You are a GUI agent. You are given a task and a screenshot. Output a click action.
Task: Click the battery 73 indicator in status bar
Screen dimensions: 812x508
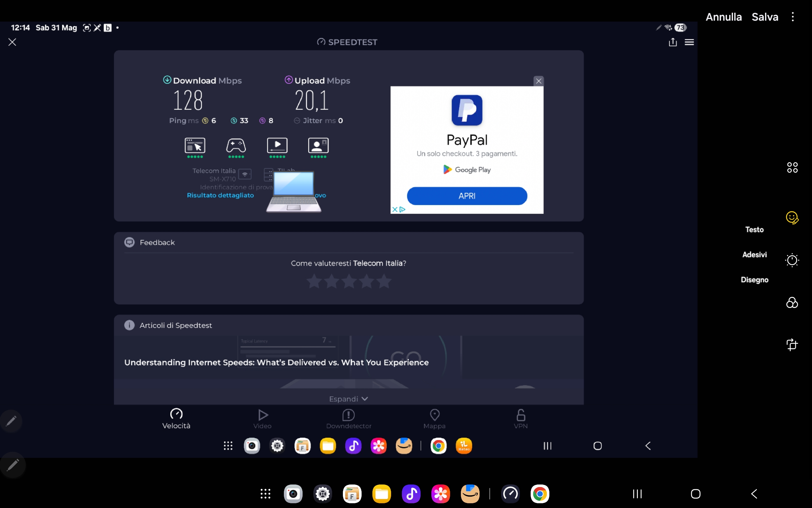click(680, 28)
